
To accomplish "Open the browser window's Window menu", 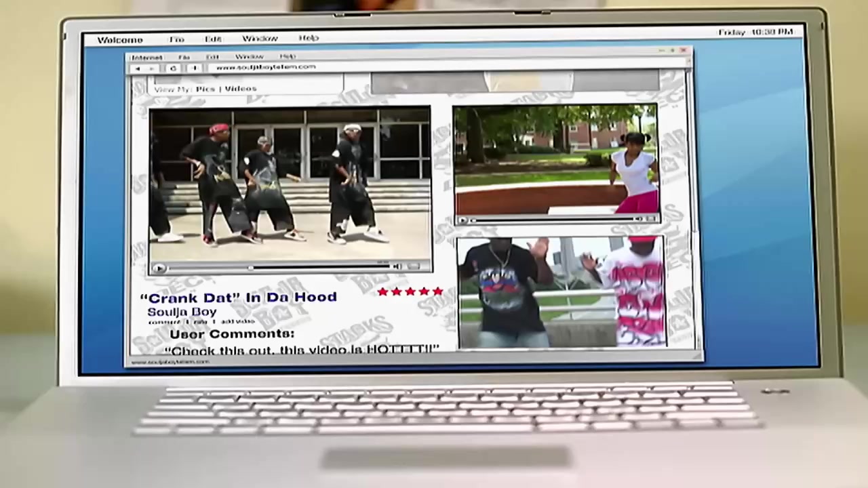I will pyautogui.click(x=249, y=57).
